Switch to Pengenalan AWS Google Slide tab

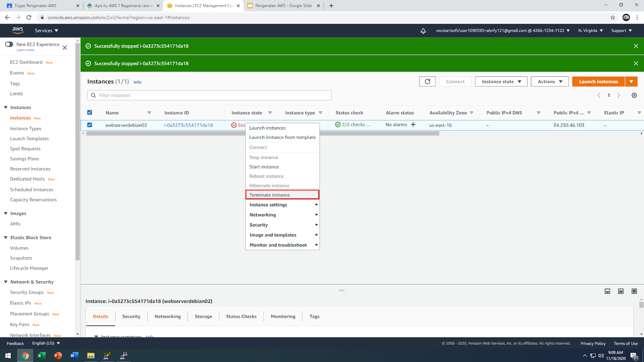pyautogui.click(x=284, y=6)
